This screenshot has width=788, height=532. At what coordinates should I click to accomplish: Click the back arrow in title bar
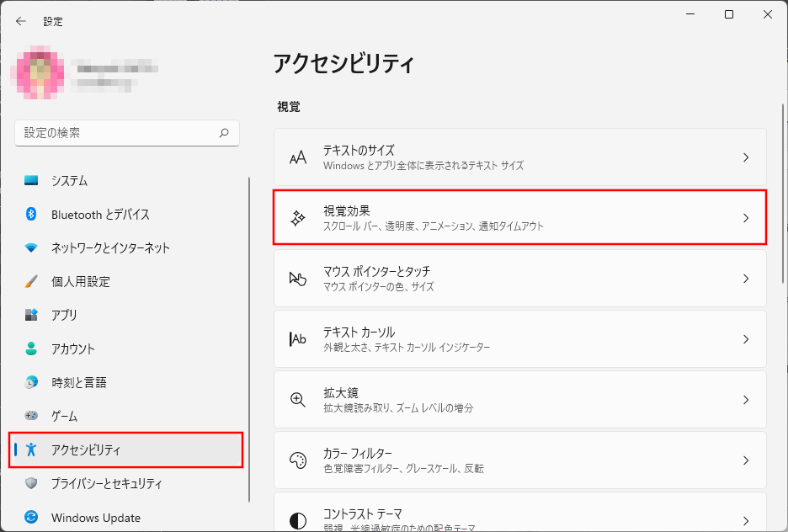[21, 21]
